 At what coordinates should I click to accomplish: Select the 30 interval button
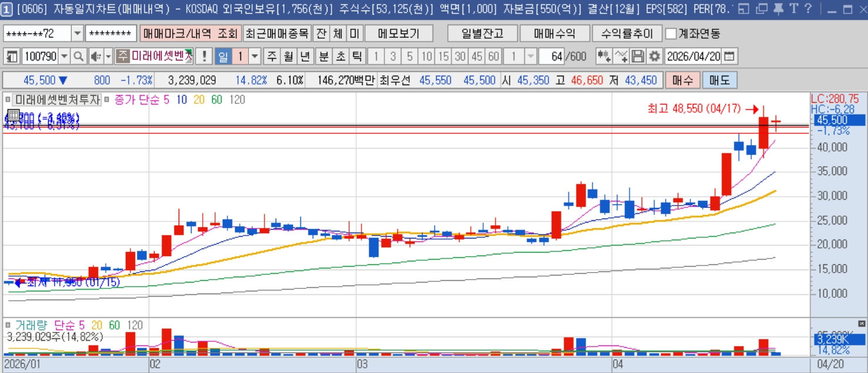pyautogui.click(x=460, y=57)
